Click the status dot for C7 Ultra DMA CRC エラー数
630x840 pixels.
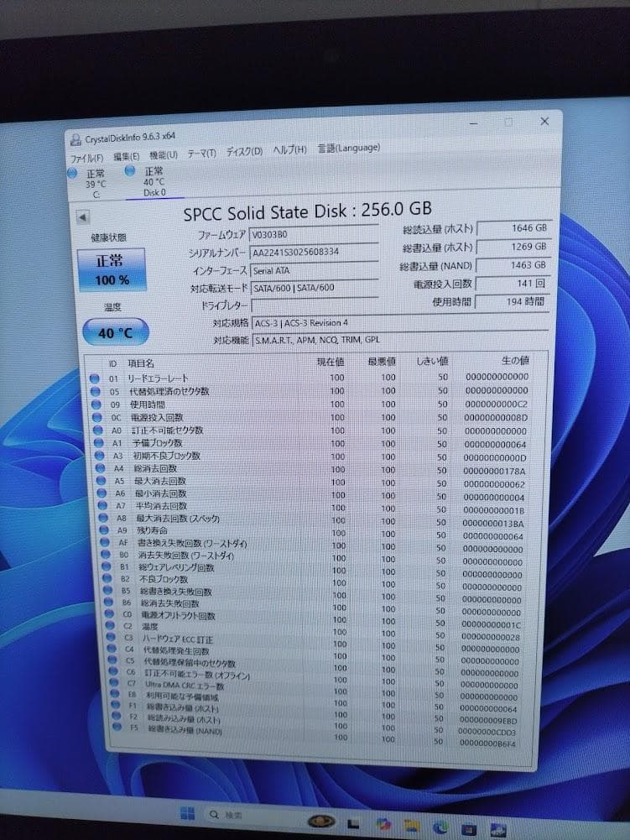[113, 683]
